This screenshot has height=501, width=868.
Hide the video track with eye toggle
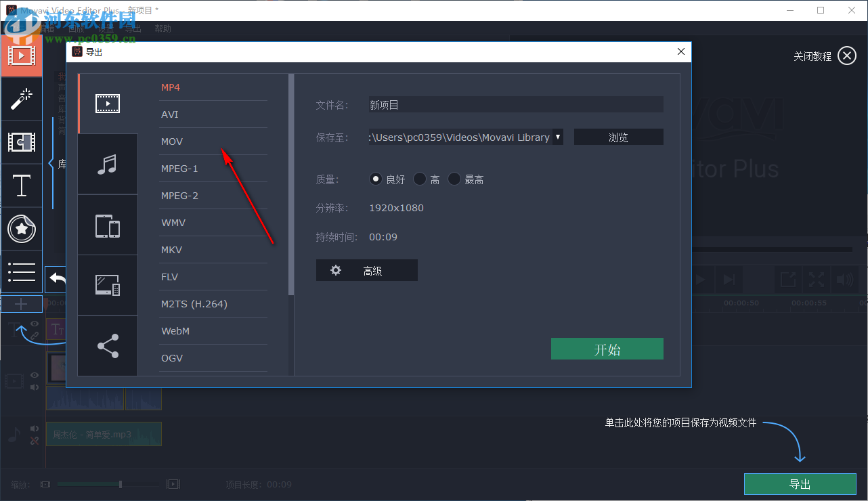click(x=34, y=374)
